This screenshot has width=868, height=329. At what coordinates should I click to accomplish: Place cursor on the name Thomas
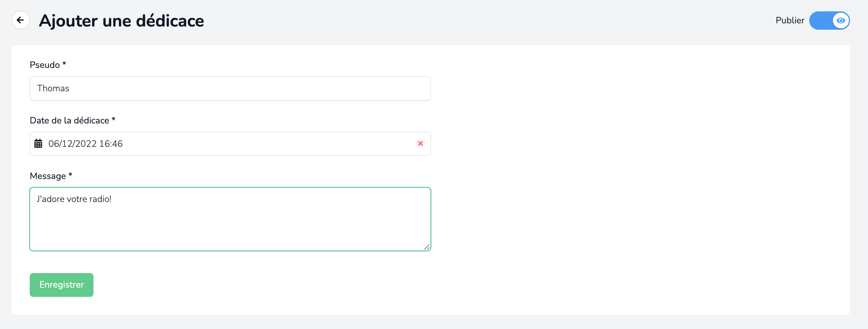tap(53, 88)
